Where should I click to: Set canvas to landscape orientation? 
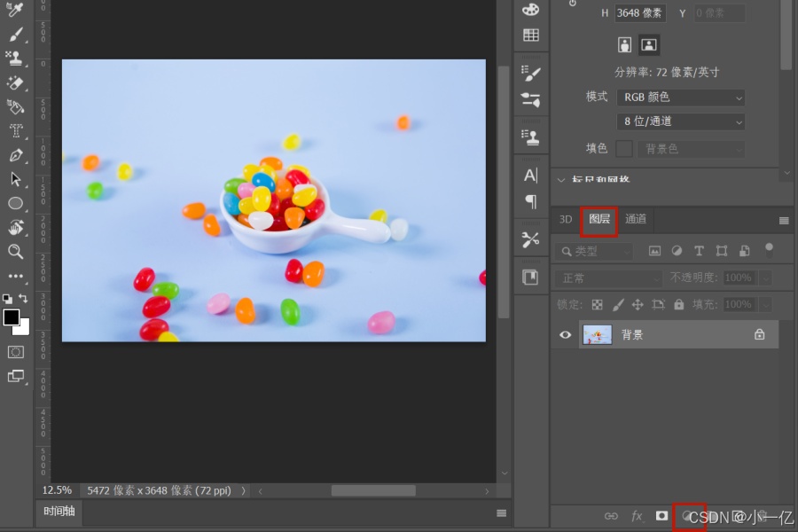tap(648, 45)
